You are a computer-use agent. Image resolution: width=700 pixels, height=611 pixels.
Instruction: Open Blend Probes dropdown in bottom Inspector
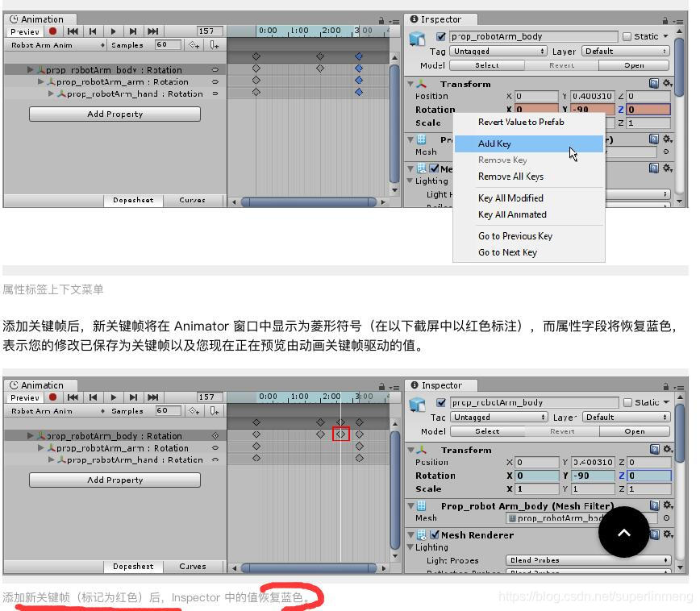pos(588,560)
